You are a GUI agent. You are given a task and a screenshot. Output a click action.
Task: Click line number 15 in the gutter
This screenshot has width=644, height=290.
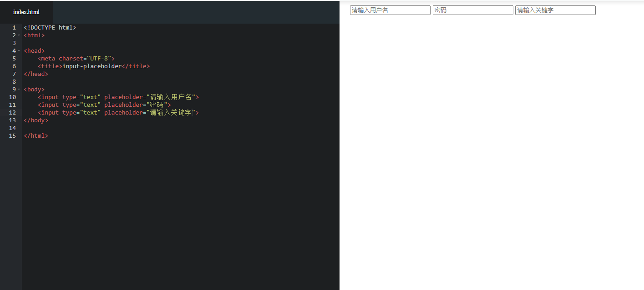coord(12,135)
